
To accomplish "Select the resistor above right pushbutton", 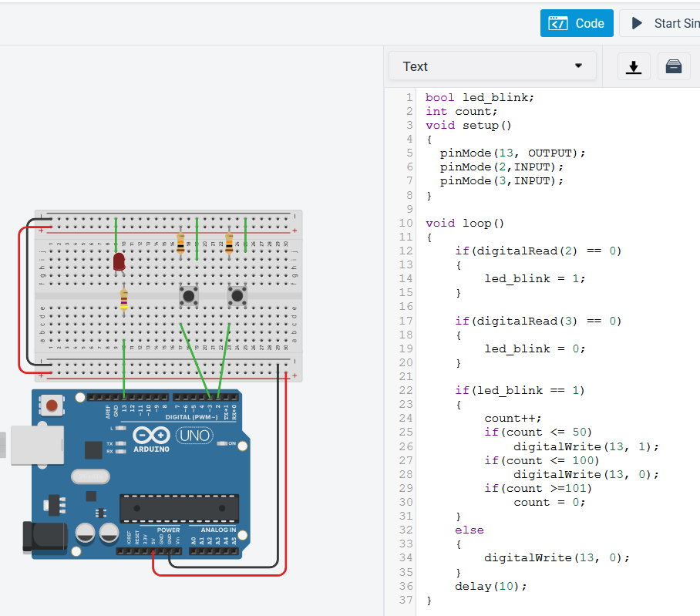I will [x=229, y=243].
